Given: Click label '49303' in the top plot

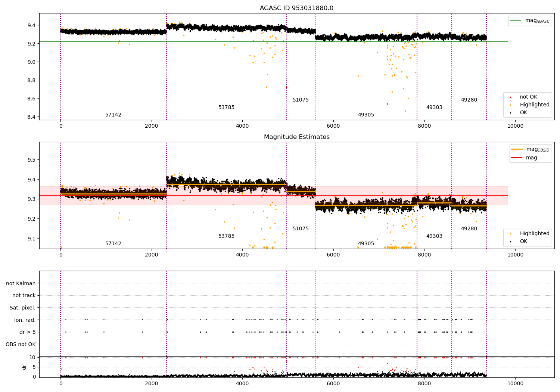Looking at the screenshot, I should click(434, 108).
